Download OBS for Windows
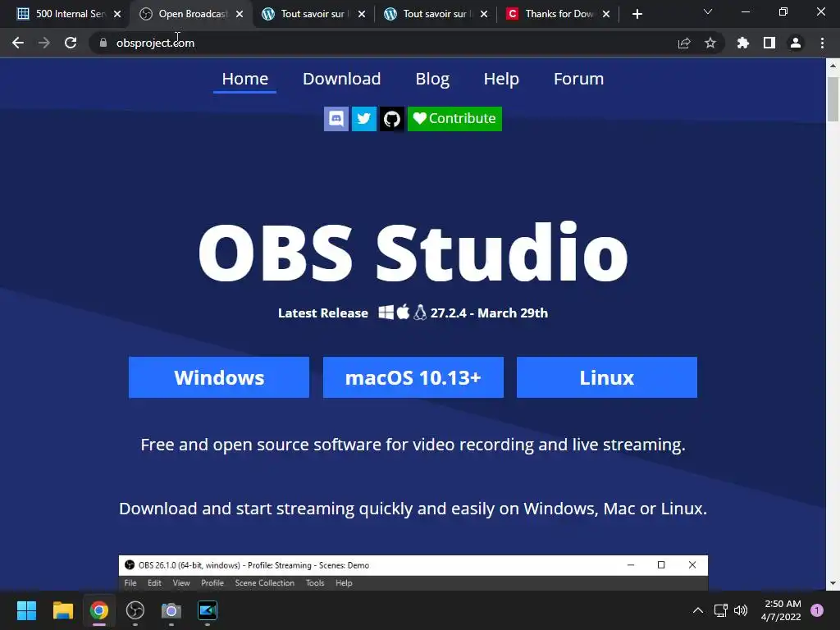The width and height of the screenshot is (840, 630). (218, 377)
